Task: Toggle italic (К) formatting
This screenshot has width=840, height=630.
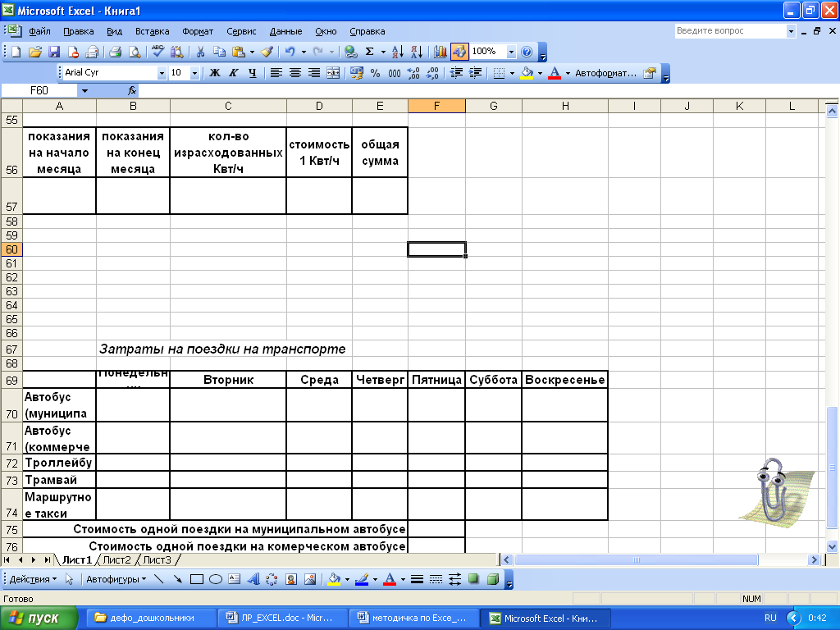Action: pos(234,73)
